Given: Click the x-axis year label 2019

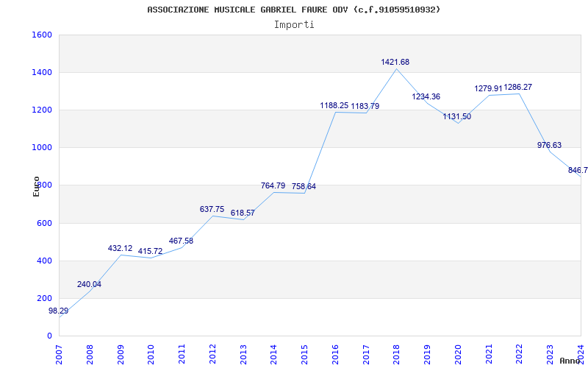Looking at the screenshot, I should tap(427, 355).
